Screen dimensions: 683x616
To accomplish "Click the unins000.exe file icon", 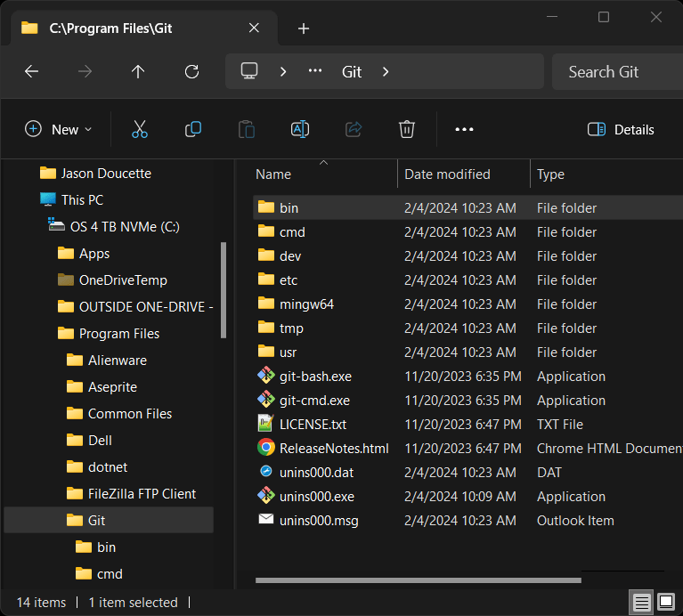I will click(265, 496).
